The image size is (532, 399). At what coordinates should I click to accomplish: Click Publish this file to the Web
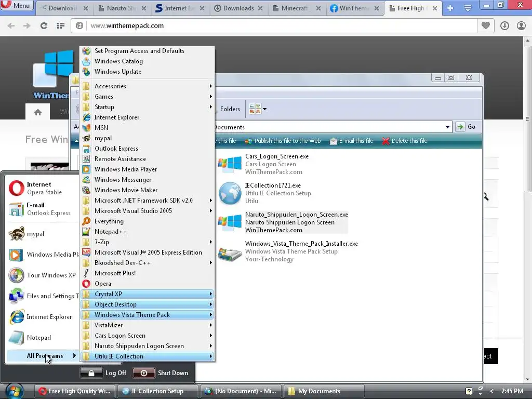(x=283, y=141)
